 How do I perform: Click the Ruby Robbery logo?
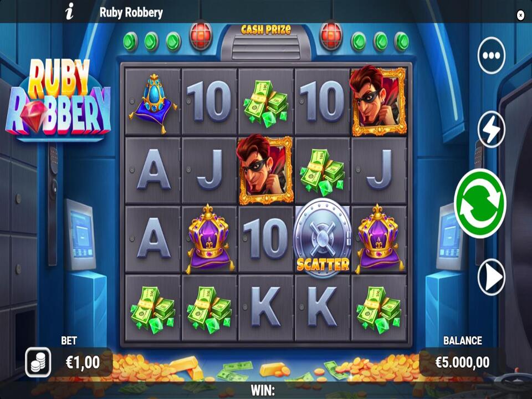point(58,99)
